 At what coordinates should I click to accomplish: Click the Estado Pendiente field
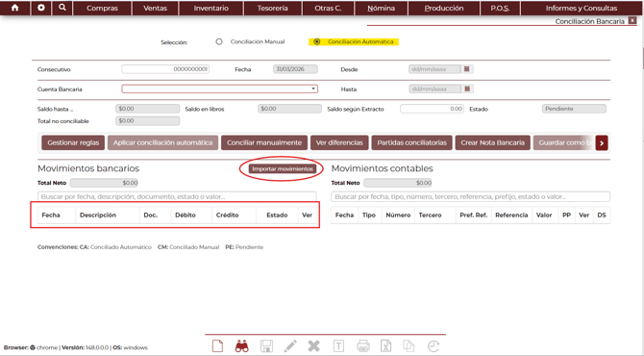(574, 109)
